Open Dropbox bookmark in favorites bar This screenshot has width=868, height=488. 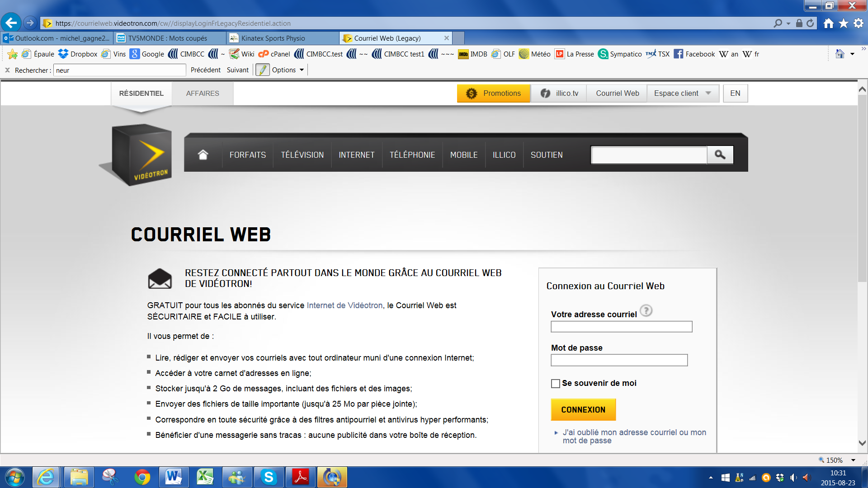pyautogui.click(x=78, y=54)
